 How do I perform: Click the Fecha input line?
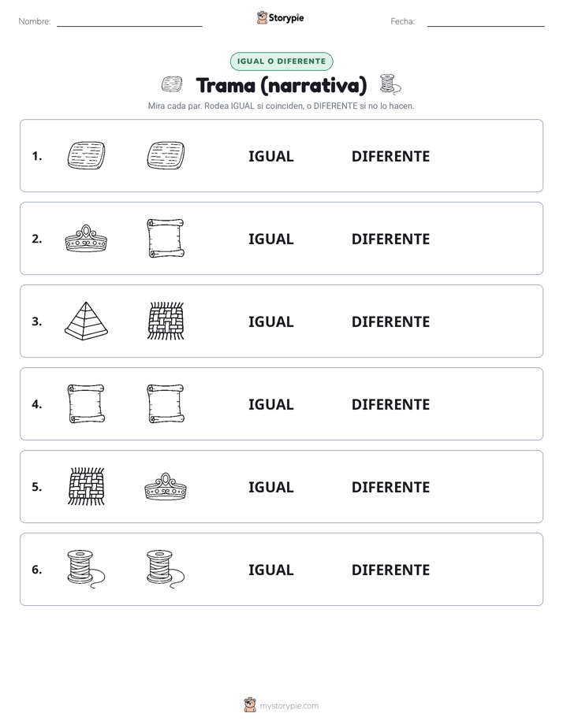[486, 22]
